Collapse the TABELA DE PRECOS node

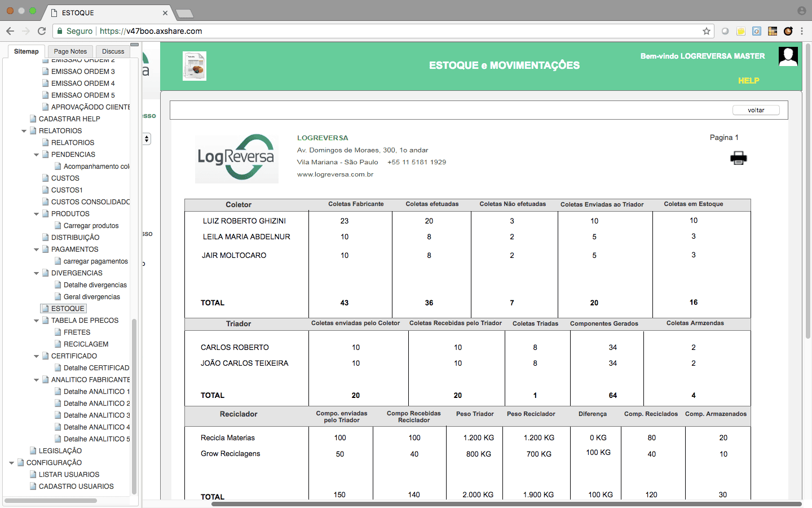click(x=37, y=321)
